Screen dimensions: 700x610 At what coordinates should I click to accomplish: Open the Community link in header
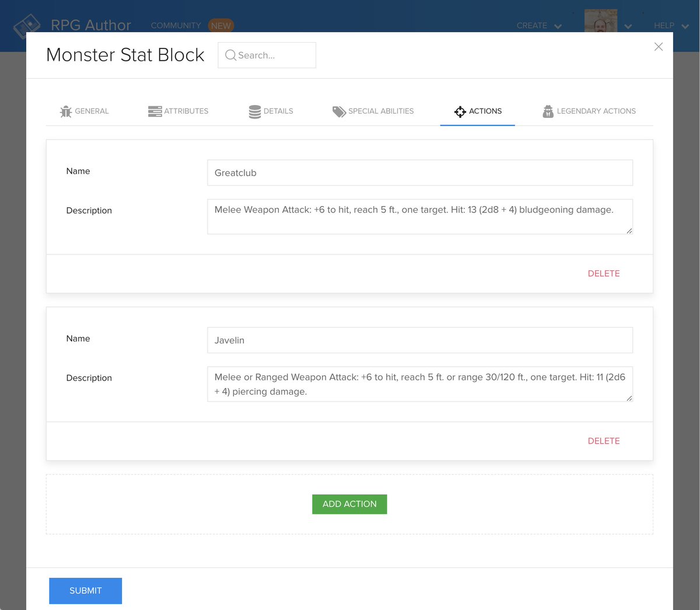176,26
